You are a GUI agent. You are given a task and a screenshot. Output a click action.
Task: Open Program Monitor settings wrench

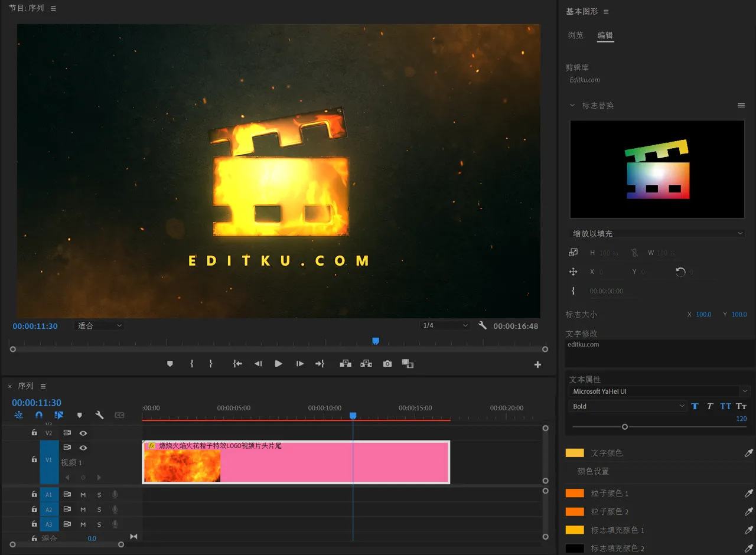tap(483, 325)
